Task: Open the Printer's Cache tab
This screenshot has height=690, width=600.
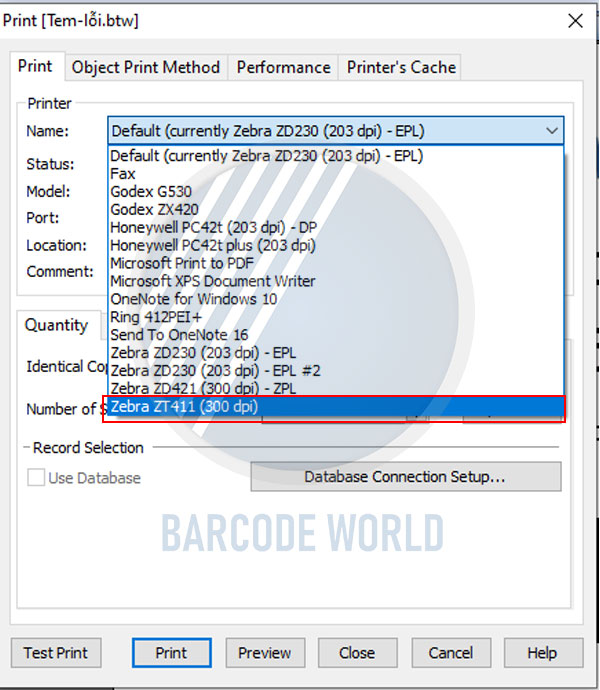Action: pos(401,67)
